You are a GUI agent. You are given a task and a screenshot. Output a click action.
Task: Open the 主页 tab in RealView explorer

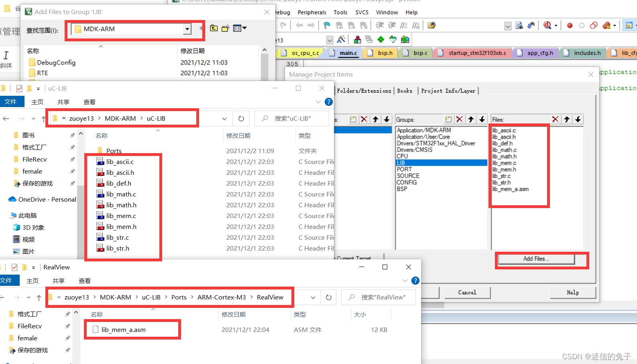tap(33, 281)
